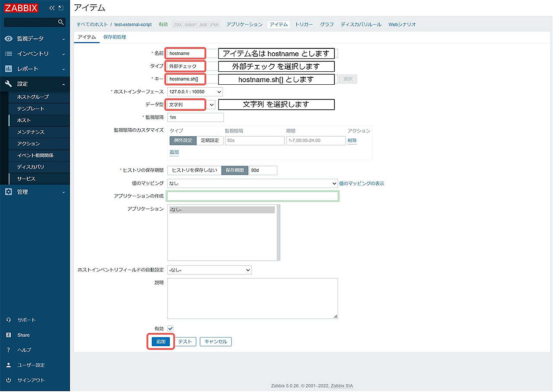
Task: Open the 値のマッピング dropdown
Action: [252, 183]
